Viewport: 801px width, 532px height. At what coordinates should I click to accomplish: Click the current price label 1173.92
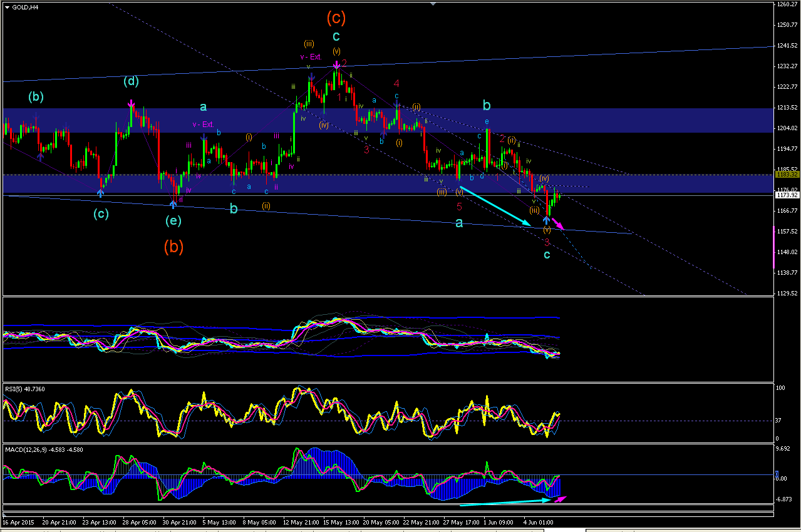coord(787,195)
